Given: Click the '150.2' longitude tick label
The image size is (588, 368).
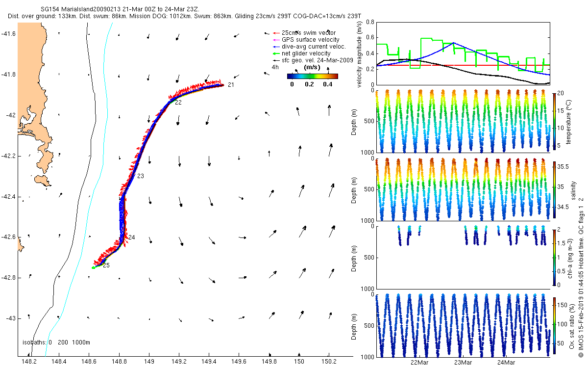Looking at the screenshot, I should pyautogui.click(x=329, y=362).
